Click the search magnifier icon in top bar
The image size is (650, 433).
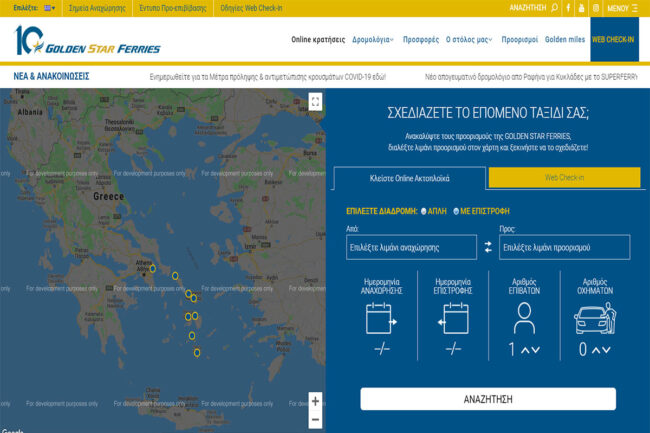pyautogui.click(x=555, y=7)
